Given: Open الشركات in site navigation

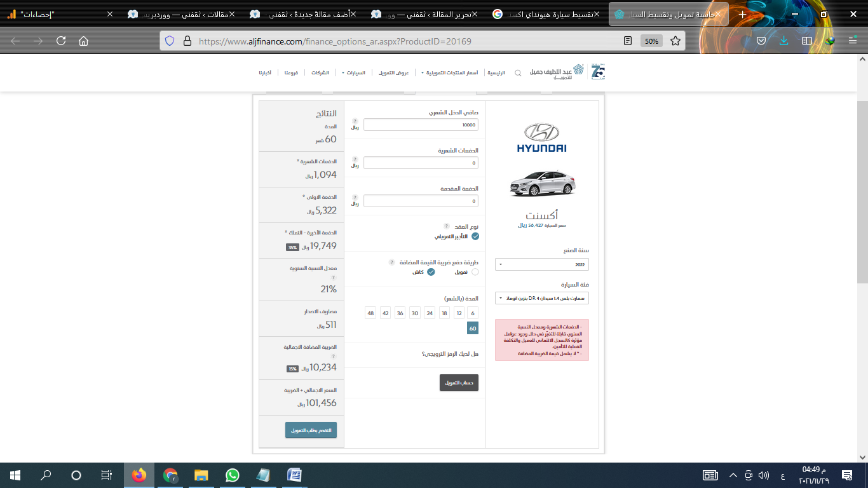Looking at the screenshot, I should (320, 72).
